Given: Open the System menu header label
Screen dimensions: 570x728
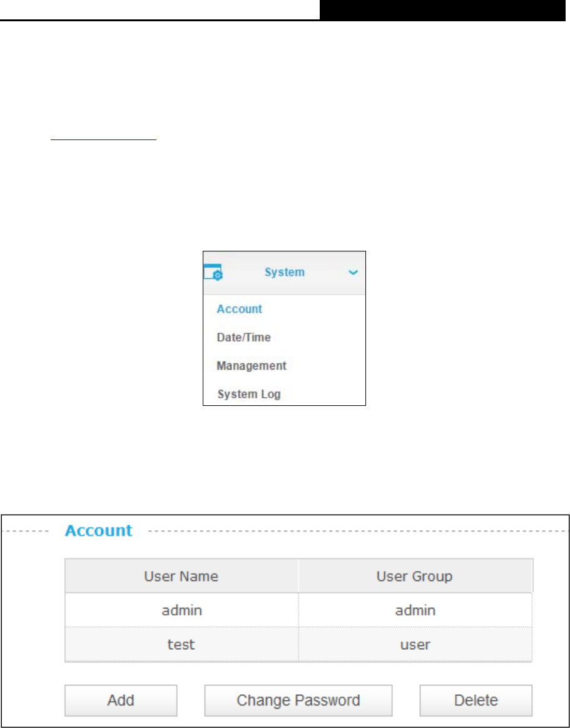Looking at the screenshot, I should pyautogui.click(x=284, y=272).
